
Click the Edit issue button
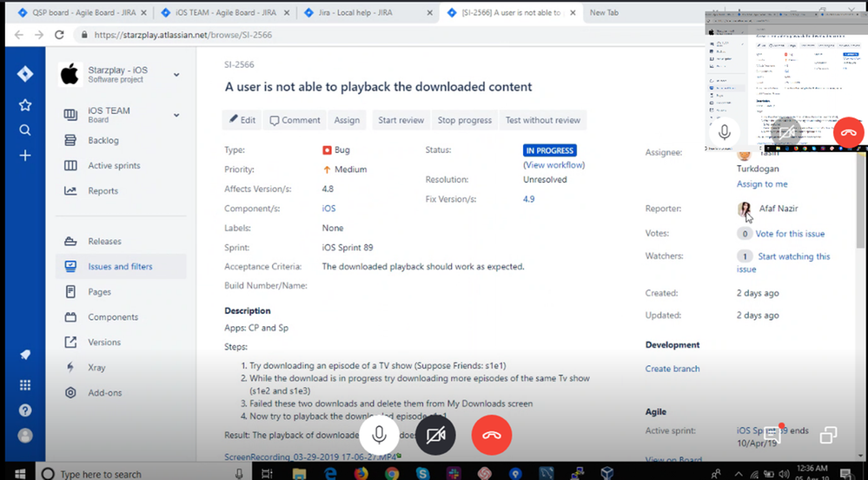point(242,120)
